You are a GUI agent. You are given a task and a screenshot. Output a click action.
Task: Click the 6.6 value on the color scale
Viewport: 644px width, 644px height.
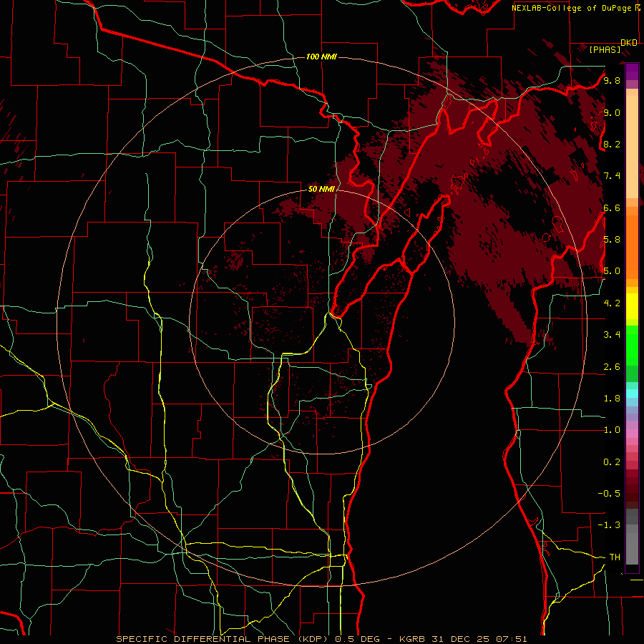pyautogui.click(x=612, y=208)
